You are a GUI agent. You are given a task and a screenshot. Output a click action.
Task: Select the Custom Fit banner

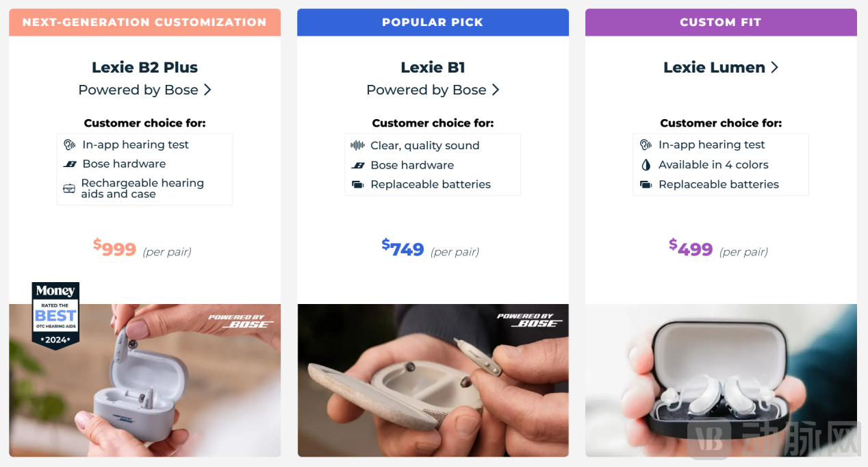[721, 22]
